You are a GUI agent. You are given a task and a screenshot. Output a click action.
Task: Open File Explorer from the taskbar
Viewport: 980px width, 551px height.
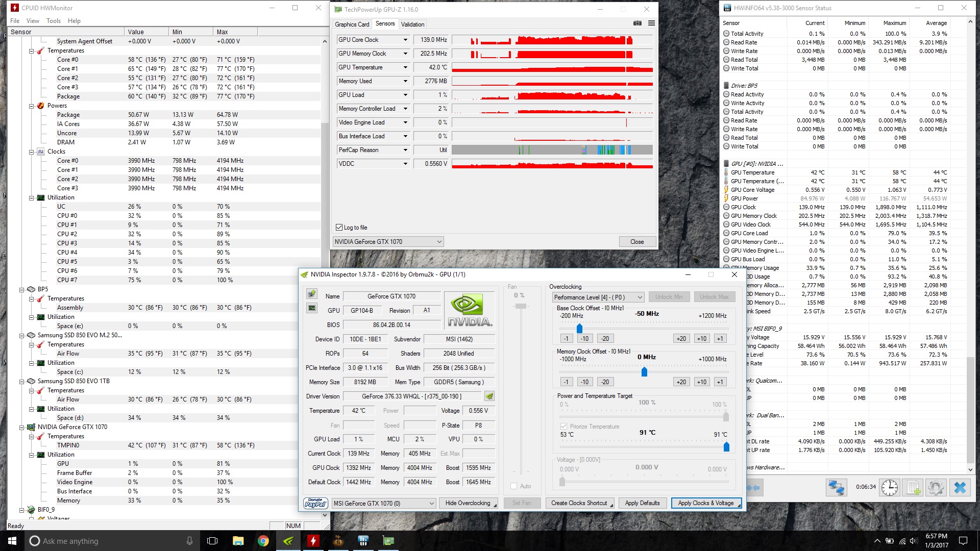pos(238,541)
